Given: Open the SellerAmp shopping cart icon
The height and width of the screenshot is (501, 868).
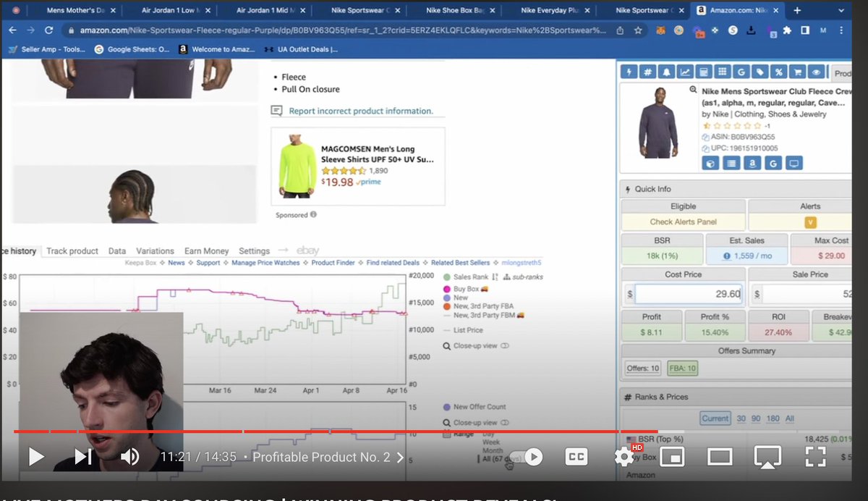Looking at the screenshot, I should click(798, 72).
